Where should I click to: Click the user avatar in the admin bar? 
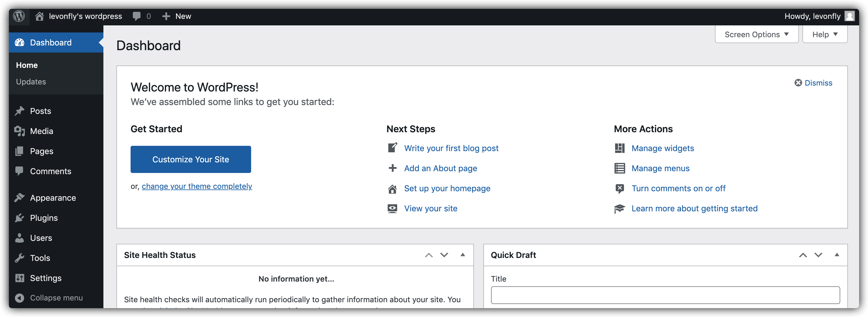tap(849, 16)
